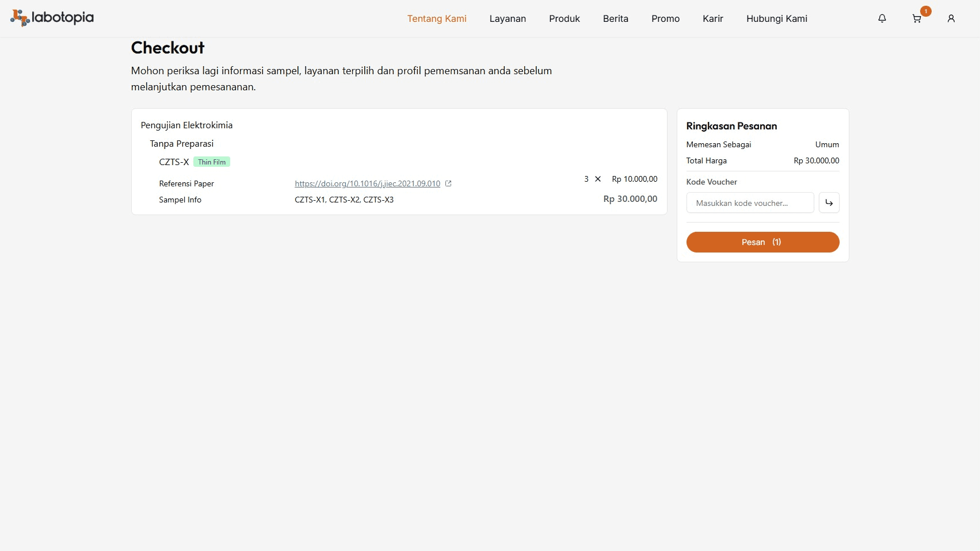Click the labotopia logo
This screenshot has height=551, width=980.
(x=52, y=18)
